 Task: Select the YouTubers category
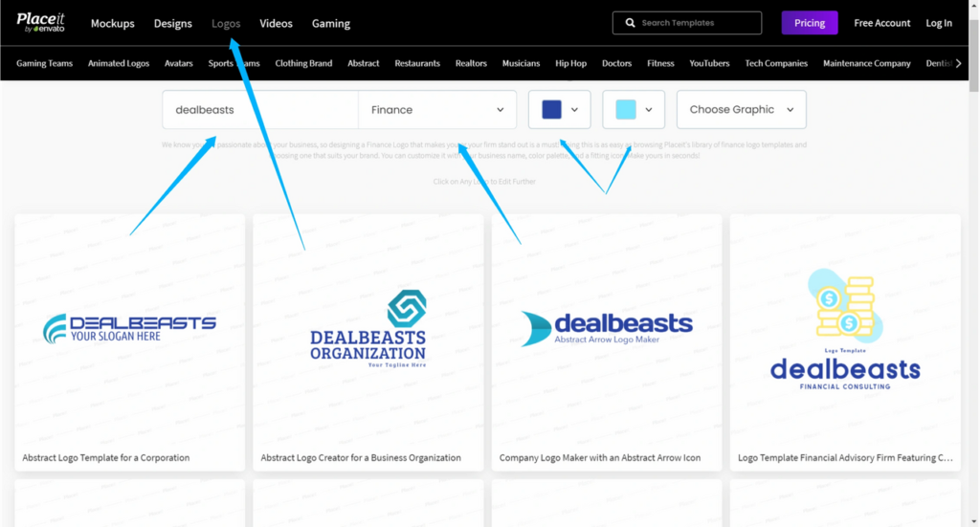[x=709, y=63]
